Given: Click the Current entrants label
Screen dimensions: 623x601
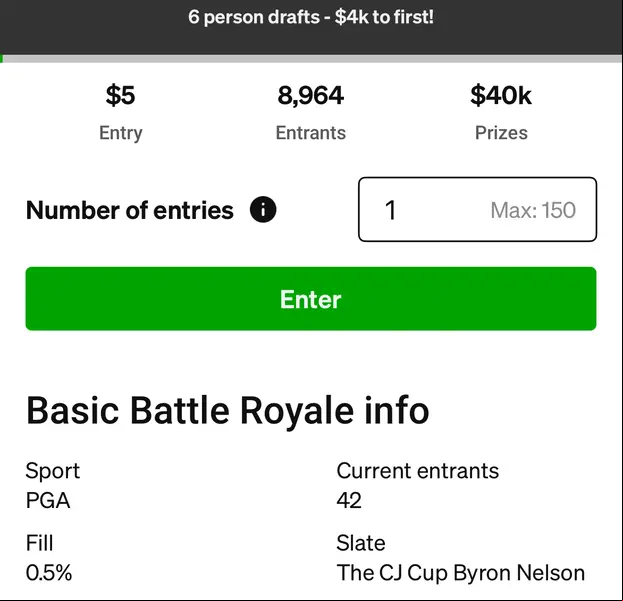Looking at the screenshot, I should 418,471.
